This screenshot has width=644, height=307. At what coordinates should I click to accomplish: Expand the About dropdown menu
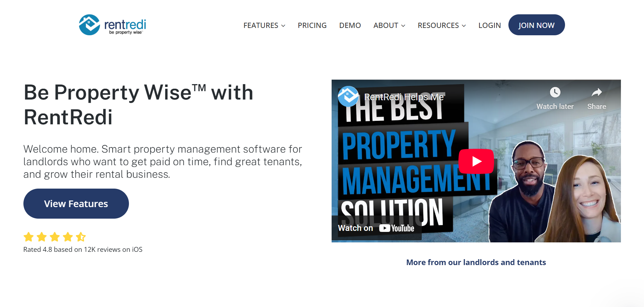point(389,25)
